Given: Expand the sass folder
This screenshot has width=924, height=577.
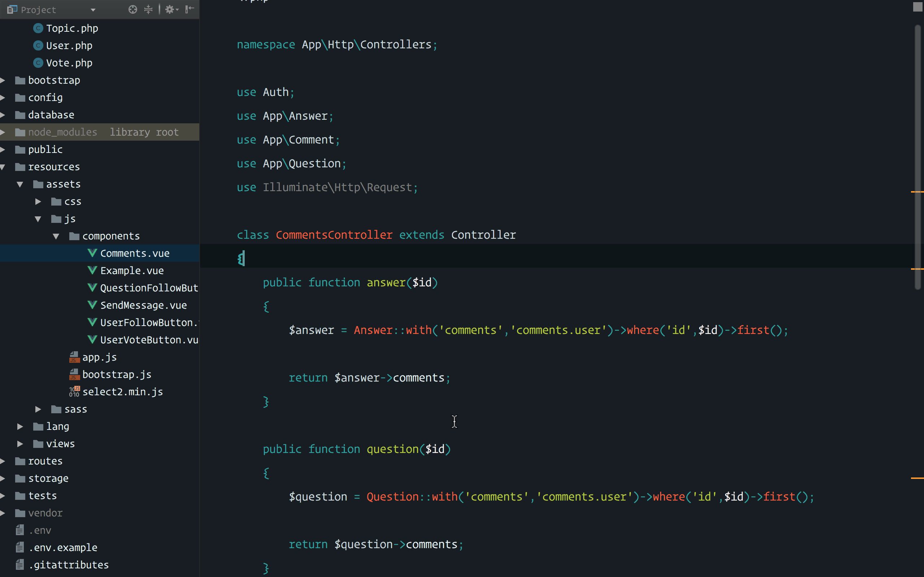Looking at the screenshot, I should [x=38, y=409].
